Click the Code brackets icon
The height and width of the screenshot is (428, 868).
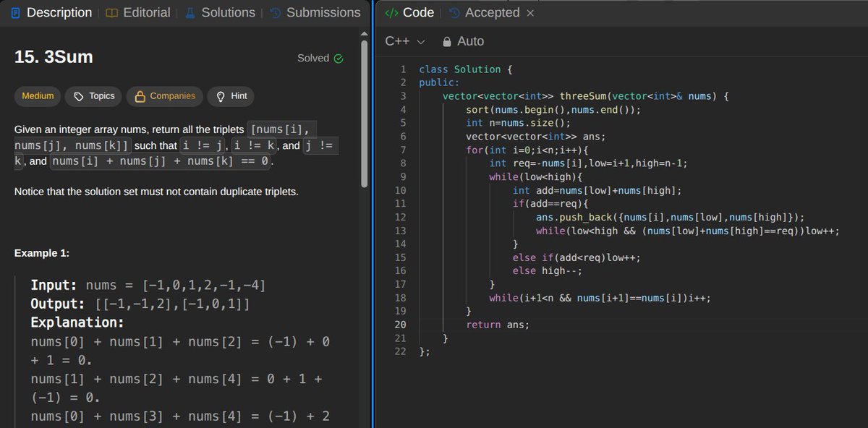pos(391,13)
